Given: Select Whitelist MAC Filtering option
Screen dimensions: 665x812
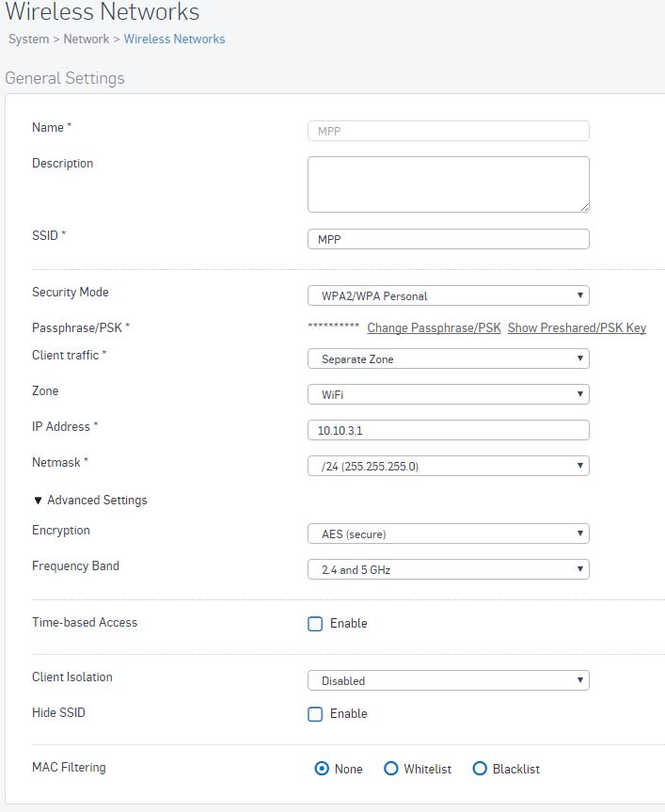Looking at the screenshot, I should point(391,769).
